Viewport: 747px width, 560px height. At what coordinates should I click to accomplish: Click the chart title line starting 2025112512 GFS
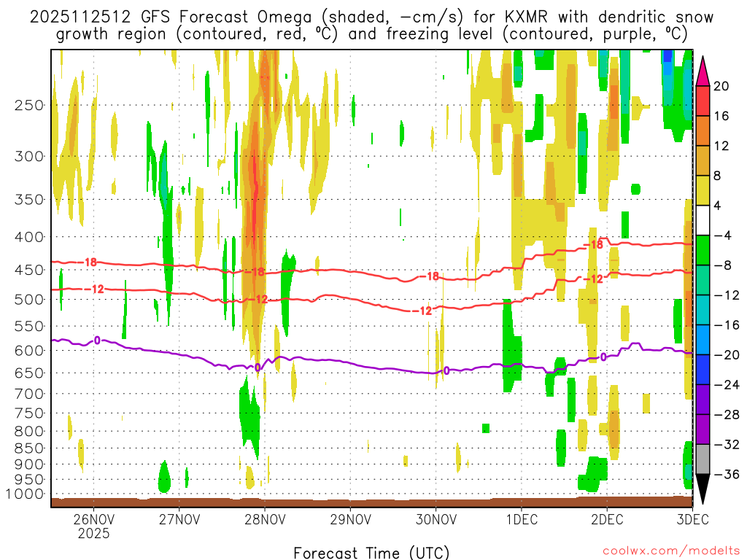coord(371,17)
